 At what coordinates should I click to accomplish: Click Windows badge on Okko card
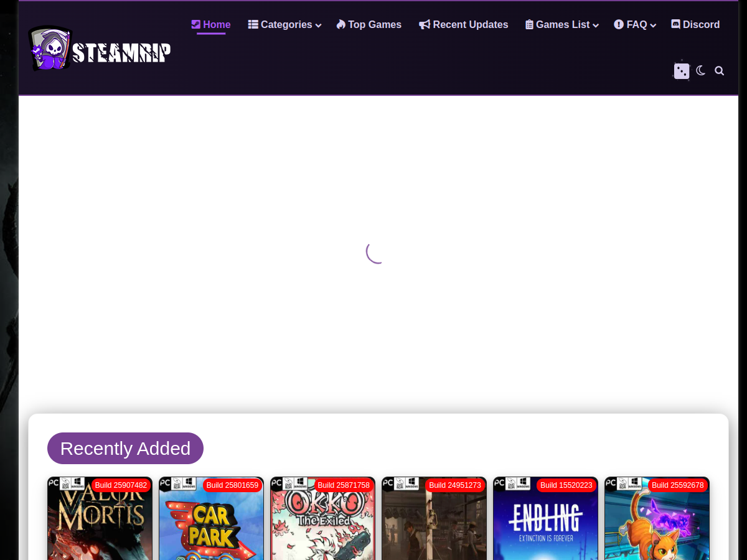pos(300,483)
